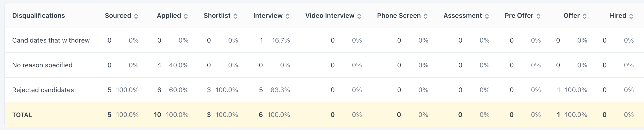Click the Shortlist sort arrows icon
The width and height of the screenshot is (644, 130).
point(235,16)
